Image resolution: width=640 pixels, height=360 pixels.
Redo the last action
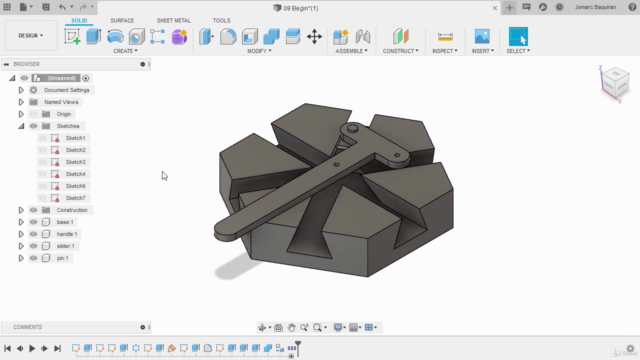point(83,7)
